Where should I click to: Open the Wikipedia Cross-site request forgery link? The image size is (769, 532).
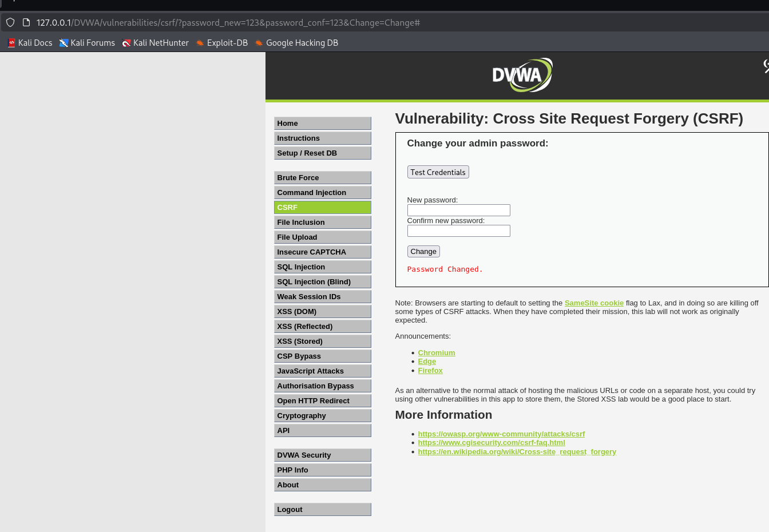click(517, 452)
